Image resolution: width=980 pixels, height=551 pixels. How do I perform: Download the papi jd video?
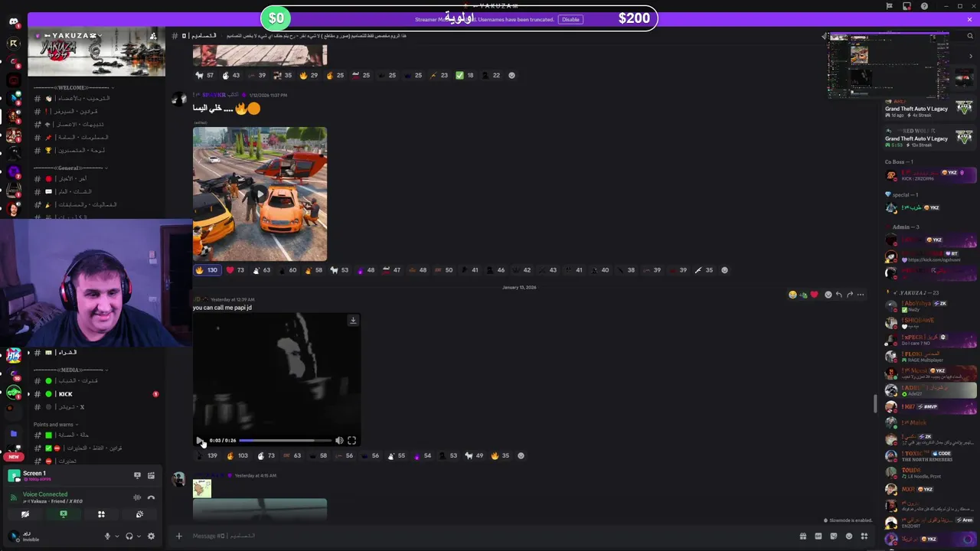353,321
